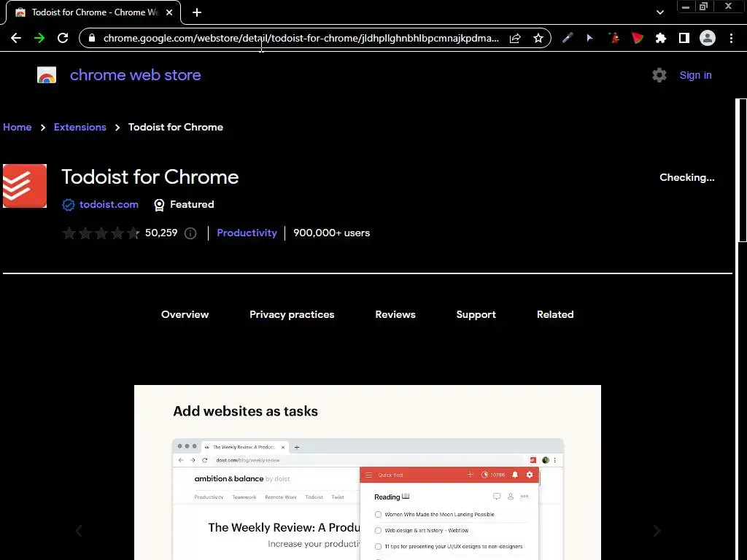This screenshot has height=560, width=747.
Task: Click Todoist for Chrome breadcrumb text
Action: click(176, 127)
